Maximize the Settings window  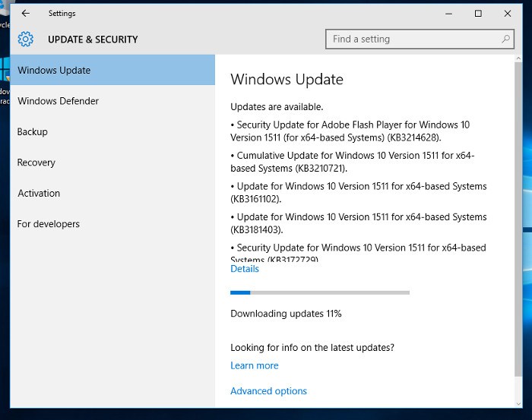478,14
